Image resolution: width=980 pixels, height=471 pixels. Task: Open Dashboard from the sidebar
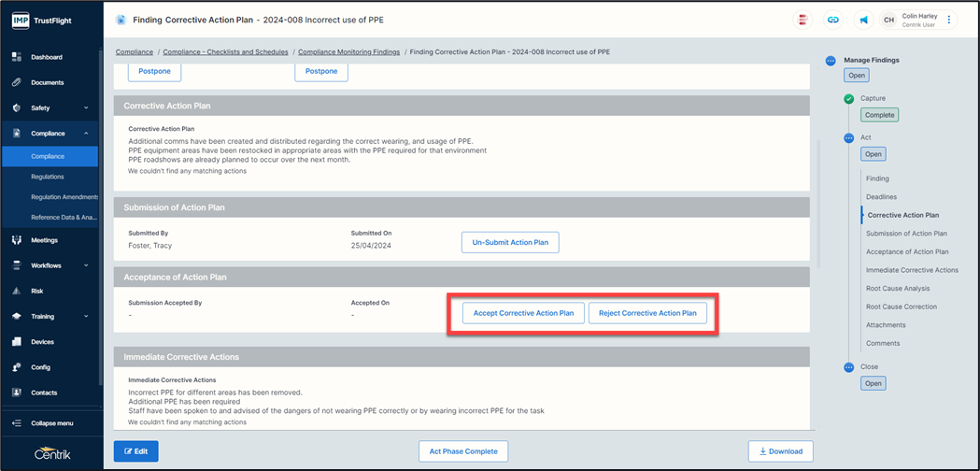pyautogui.click(x=47, y=57)
